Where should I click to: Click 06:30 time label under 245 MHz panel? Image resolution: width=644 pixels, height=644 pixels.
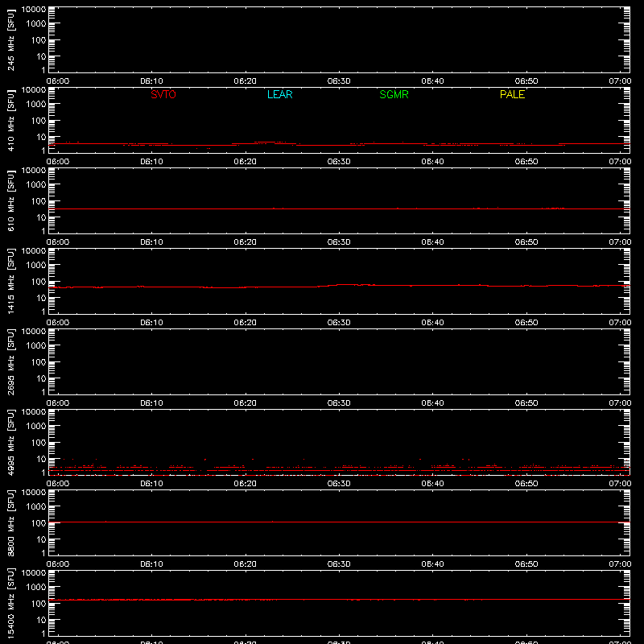click(x=339, y=81)
